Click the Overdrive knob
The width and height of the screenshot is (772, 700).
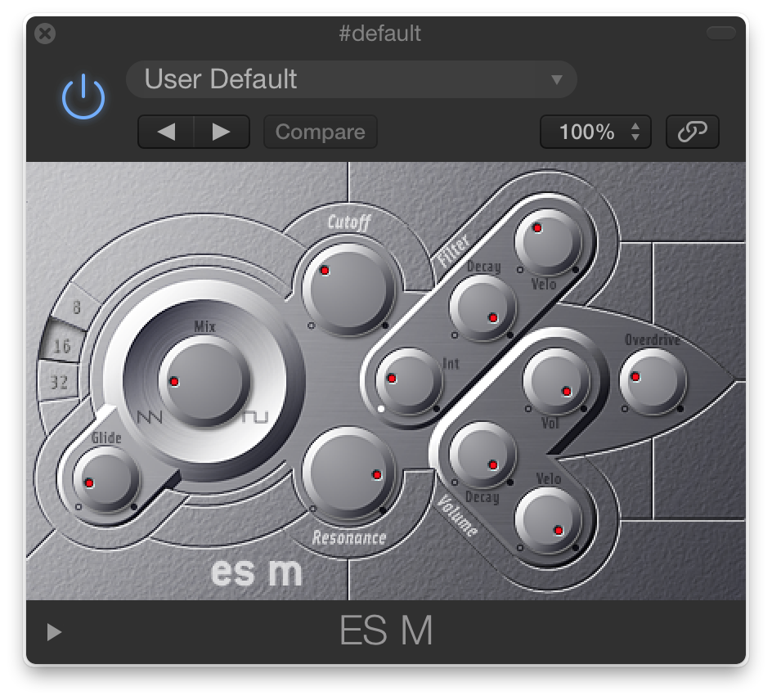pyautogui.click(x=653, y=380)
